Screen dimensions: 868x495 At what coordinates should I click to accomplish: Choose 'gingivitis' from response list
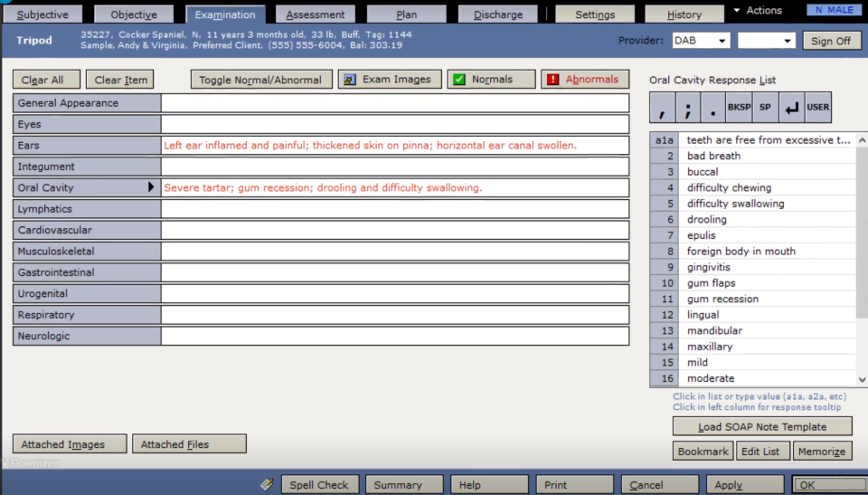point(768,267)
